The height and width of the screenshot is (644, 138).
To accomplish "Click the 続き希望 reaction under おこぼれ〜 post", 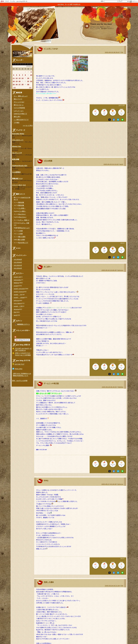I will (x=113, y=367).
